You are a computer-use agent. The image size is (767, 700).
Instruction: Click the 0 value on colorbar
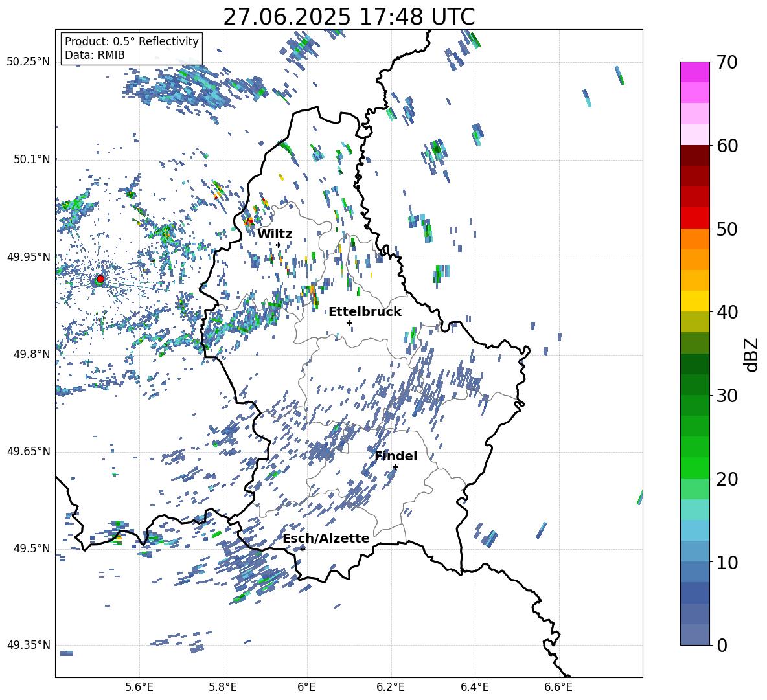[x=722, y=645]
